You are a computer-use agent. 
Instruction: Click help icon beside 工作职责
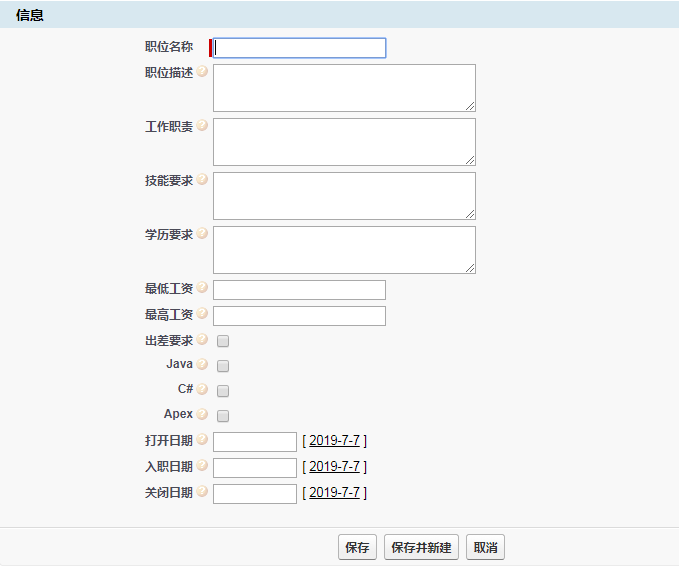[x=202, y=126]
